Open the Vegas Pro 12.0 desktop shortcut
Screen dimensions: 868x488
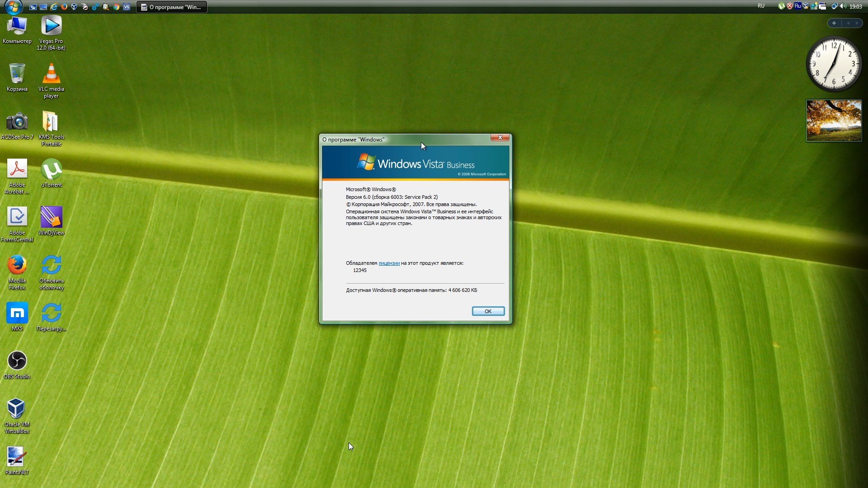[x=51, y=33]
